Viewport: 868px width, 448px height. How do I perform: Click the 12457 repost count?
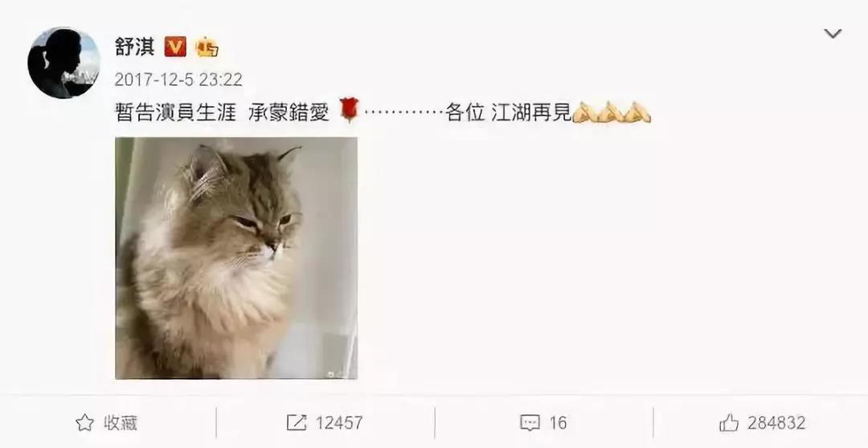[x=339, y=423]
